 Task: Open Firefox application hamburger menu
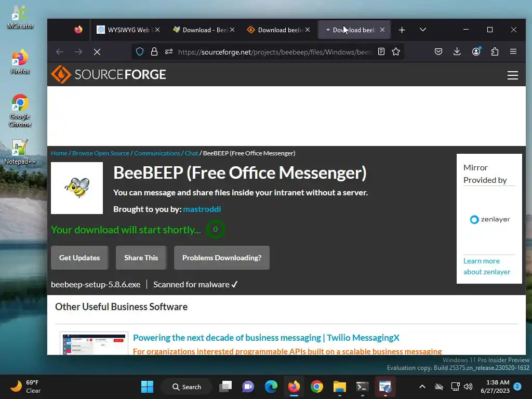point(513,51)
